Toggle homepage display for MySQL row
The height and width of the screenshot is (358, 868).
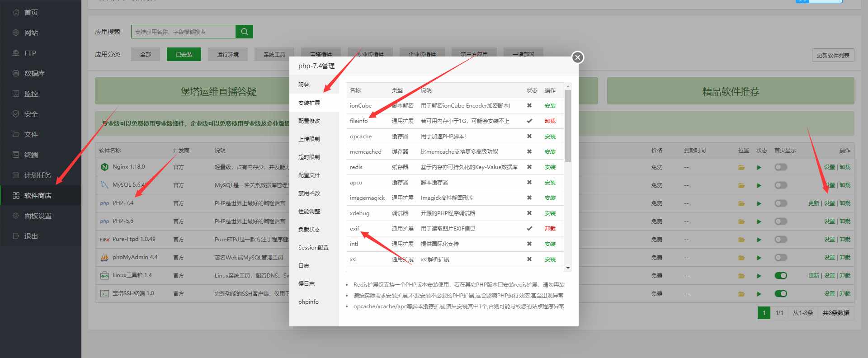point(781,185)
